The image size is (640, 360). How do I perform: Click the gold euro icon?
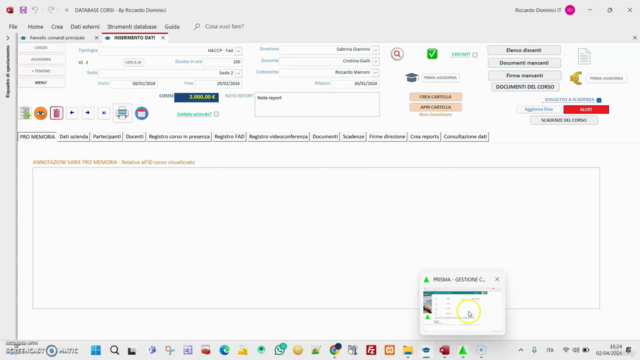click(576, 78)
